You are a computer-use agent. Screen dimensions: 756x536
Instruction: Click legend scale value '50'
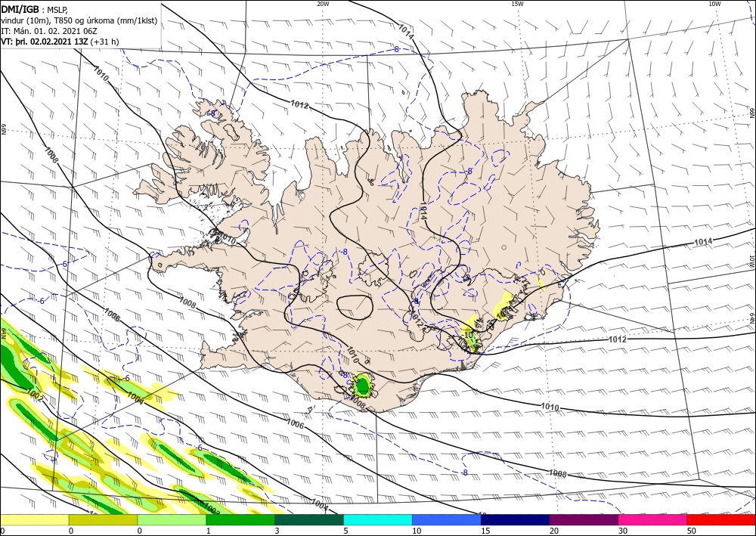coord(692,531)
